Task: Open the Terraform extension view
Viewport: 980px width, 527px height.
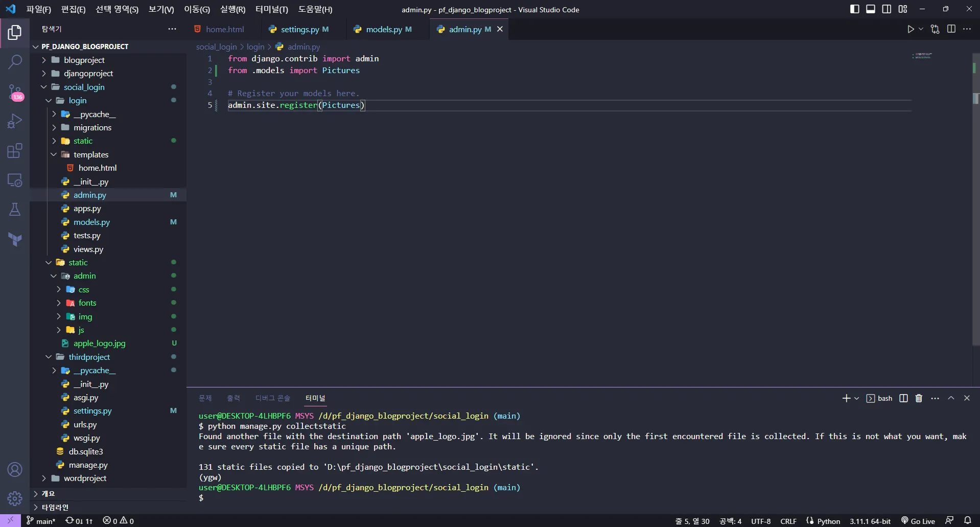Action: point(15,239)
